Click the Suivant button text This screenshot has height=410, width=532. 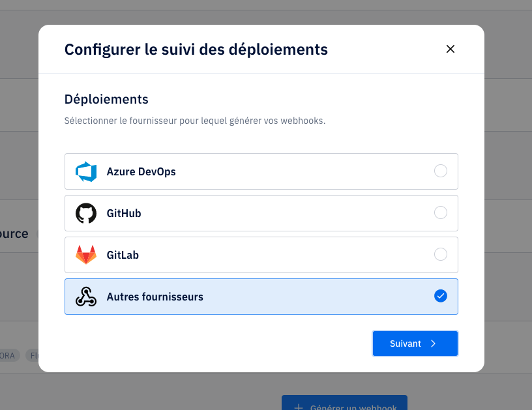click(406, 344)
